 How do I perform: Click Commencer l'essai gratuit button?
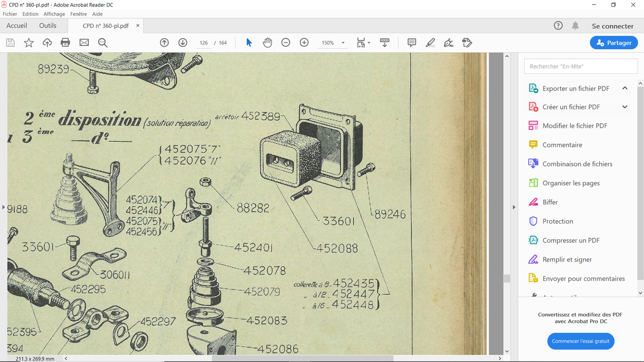581,341
